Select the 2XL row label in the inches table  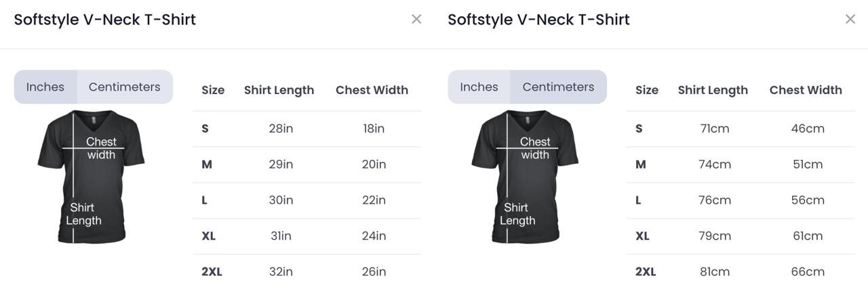click(x=212, y=272)
